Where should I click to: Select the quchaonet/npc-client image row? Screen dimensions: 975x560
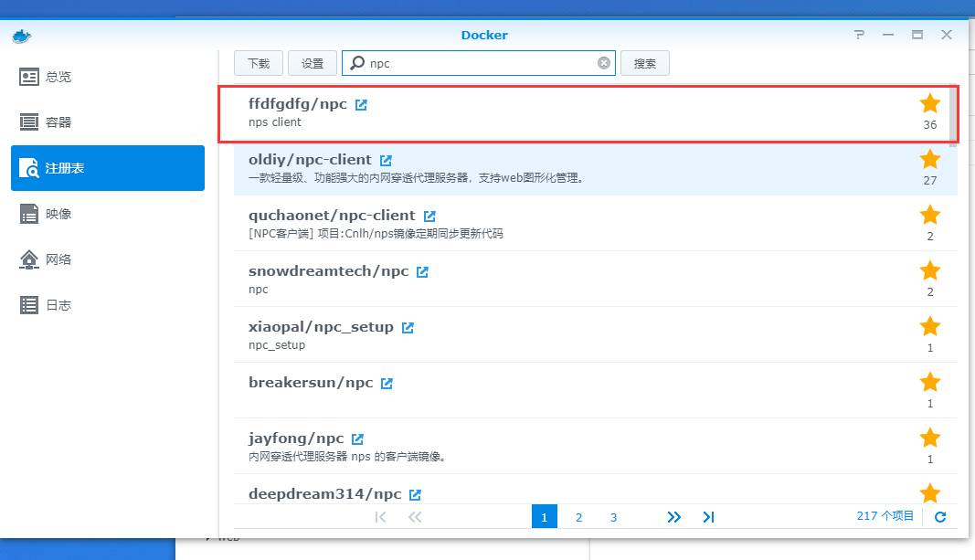(595, 224)
